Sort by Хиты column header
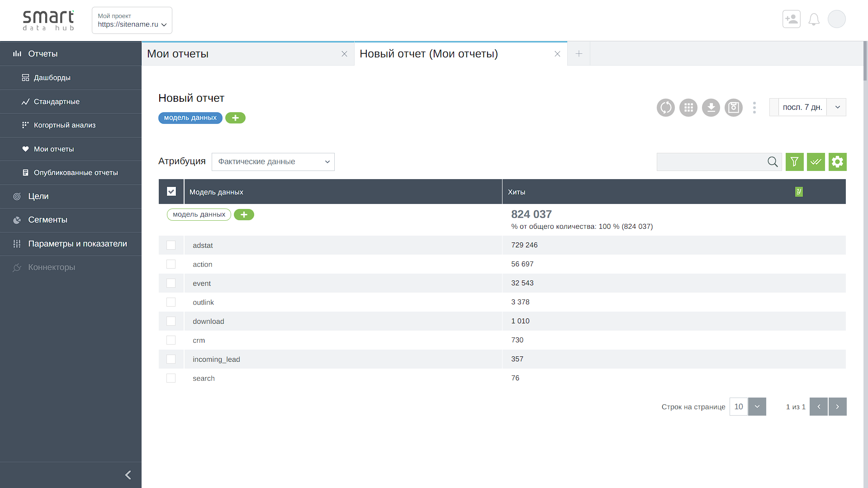Screen dimensions: 868x488 click(517, 192)
